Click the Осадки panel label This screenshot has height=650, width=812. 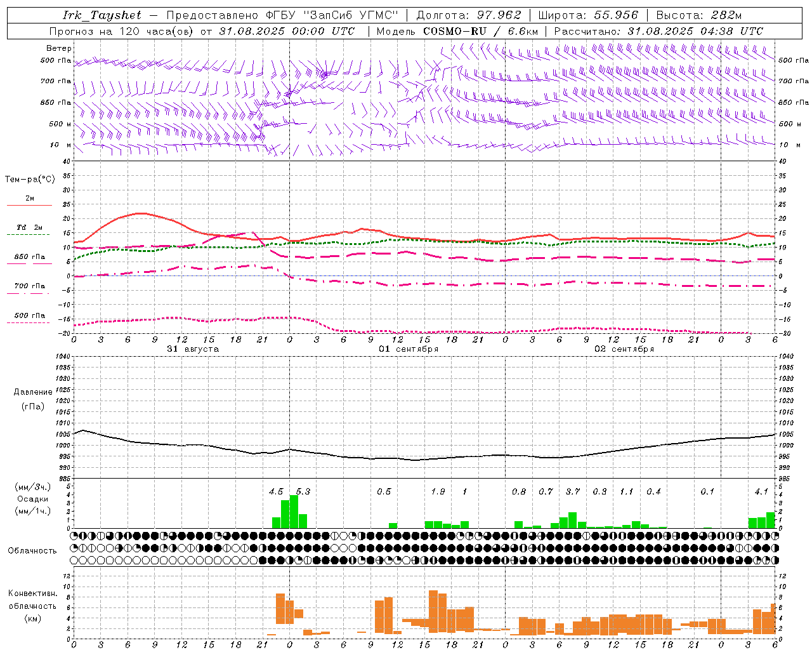coord(33,499)
